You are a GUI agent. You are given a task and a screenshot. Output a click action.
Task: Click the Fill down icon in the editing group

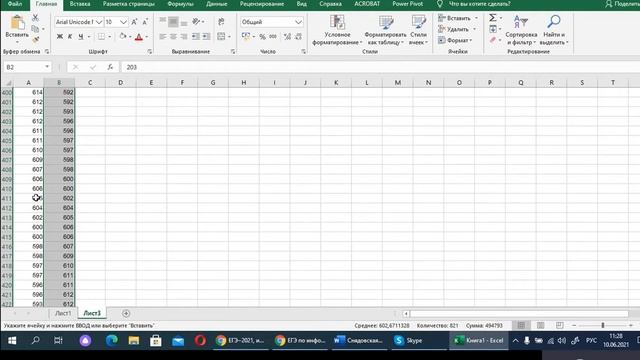[493, 29]
